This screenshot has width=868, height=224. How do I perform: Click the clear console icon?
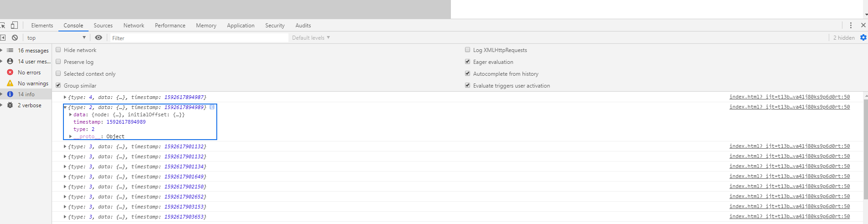pos(15,38)
